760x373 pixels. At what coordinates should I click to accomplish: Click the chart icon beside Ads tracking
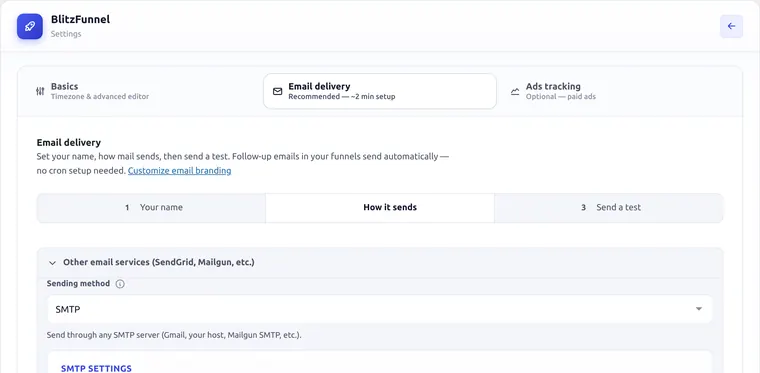pyautogui.click(x=515, y=91)
